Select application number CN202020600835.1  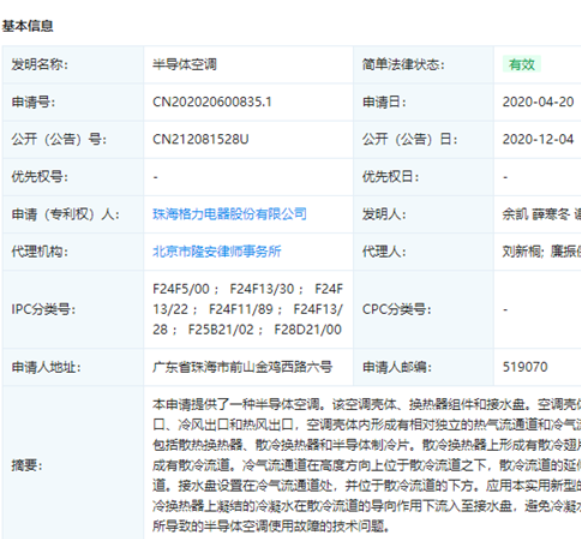tap(212, 102)
